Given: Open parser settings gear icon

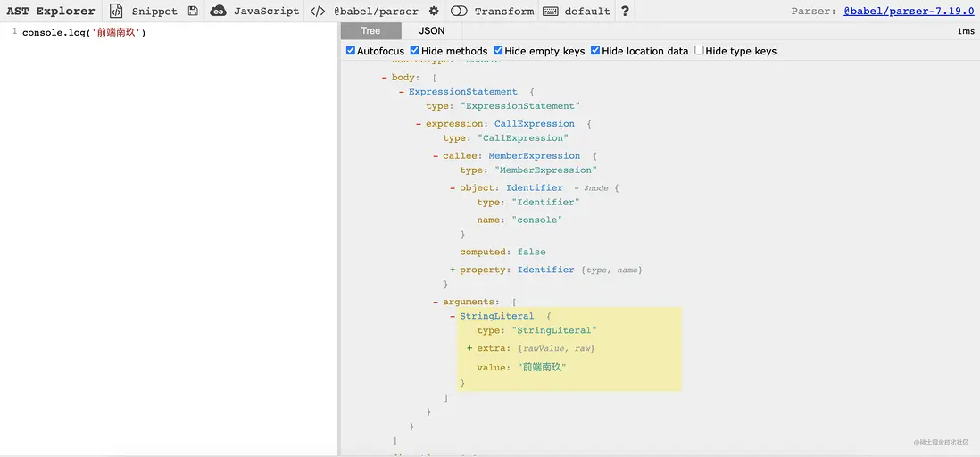Looking at the screenshot, I should (x=434, y=11).
